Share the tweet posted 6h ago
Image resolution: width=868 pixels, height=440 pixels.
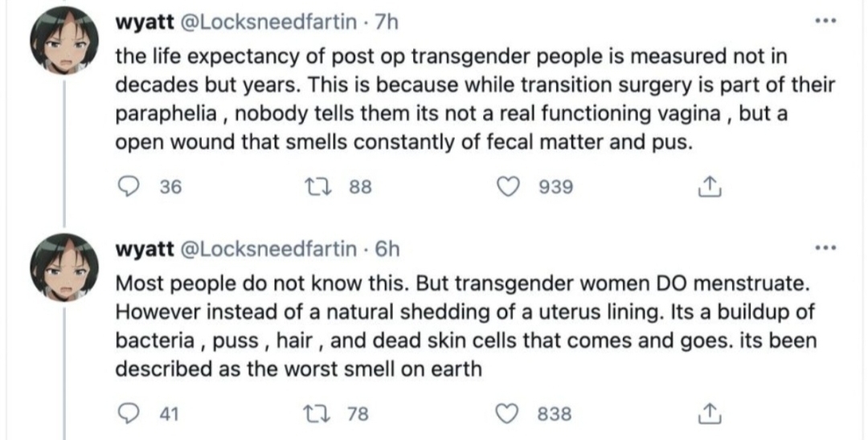(707, 414)
